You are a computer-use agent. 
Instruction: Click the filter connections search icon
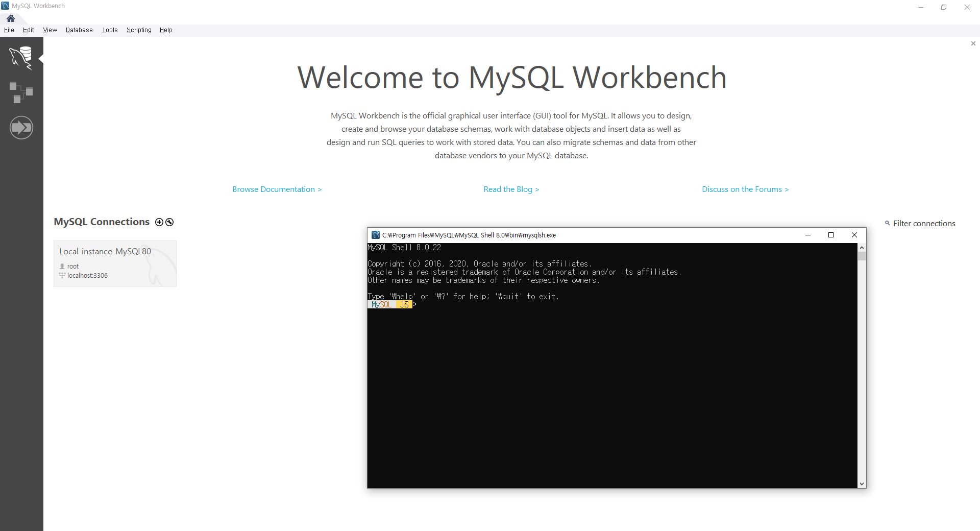coord(887,223)
